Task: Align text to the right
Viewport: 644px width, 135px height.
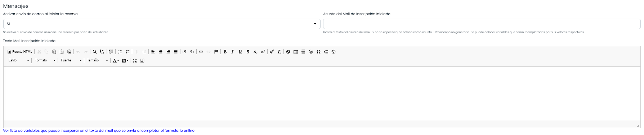Action: (x=168, y=52)
